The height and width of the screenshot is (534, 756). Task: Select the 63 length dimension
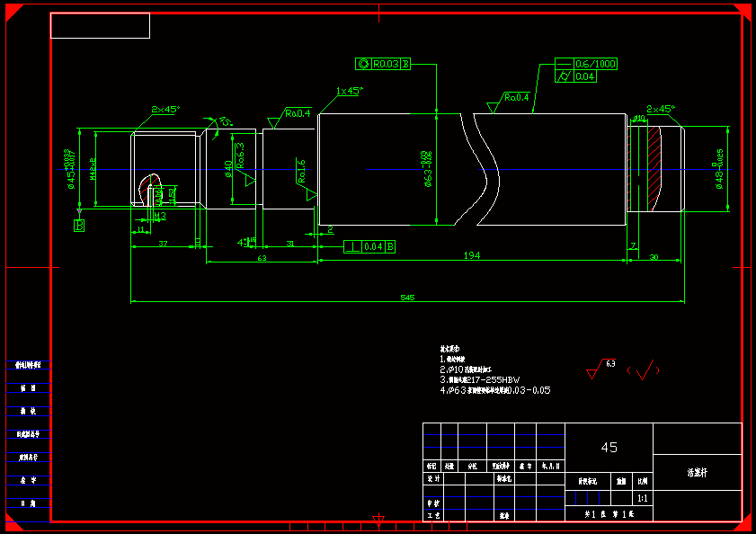[262, 259]
